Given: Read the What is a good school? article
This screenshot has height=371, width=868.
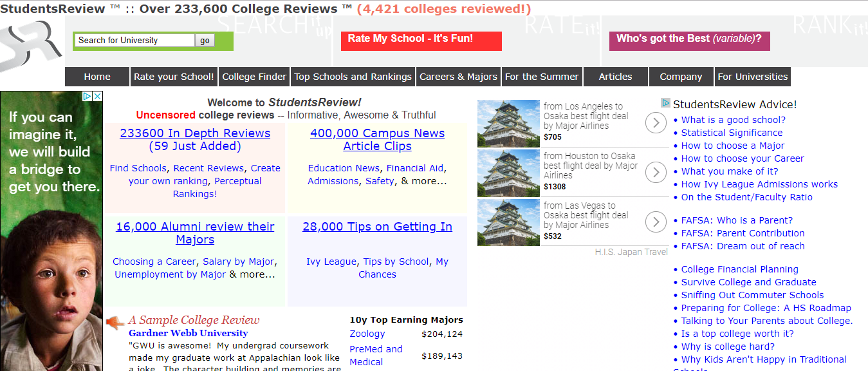Looking at the screenshot, I should [734, 120].
